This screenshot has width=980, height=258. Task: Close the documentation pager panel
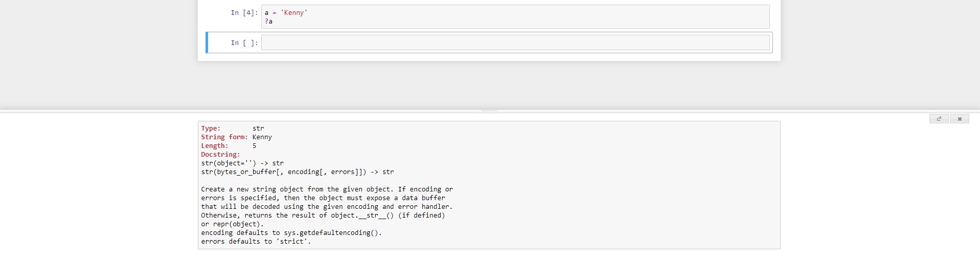pos(960,119)
